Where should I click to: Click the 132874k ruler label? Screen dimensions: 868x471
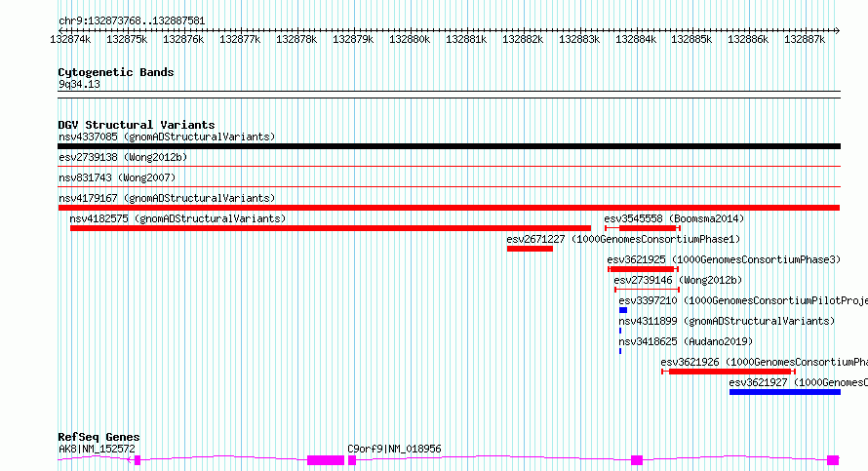click(x=70, y=39)
